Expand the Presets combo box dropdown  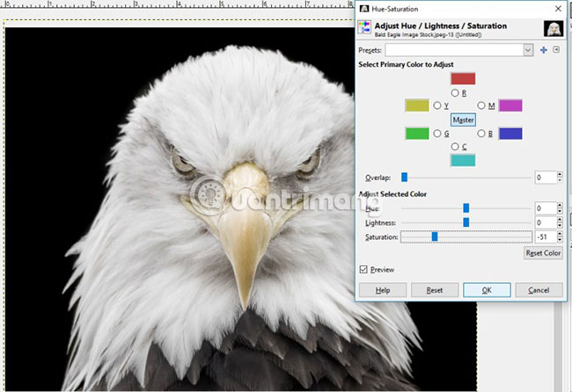(x=528, y=50)
